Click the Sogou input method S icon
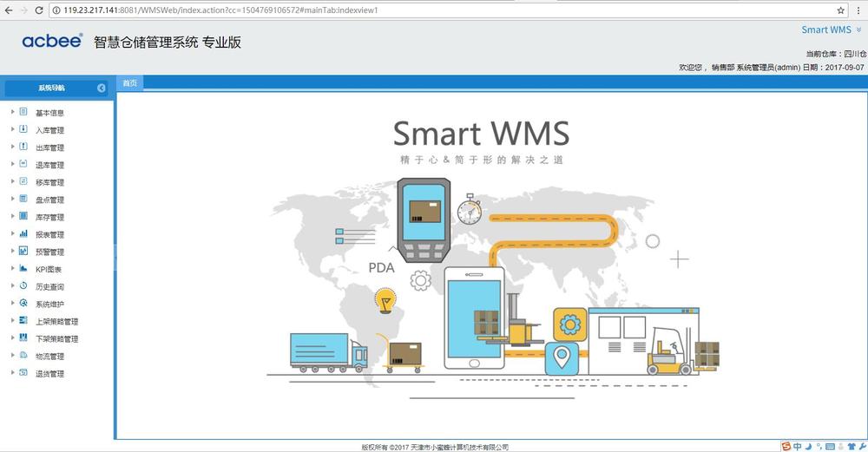 (786, 446)
